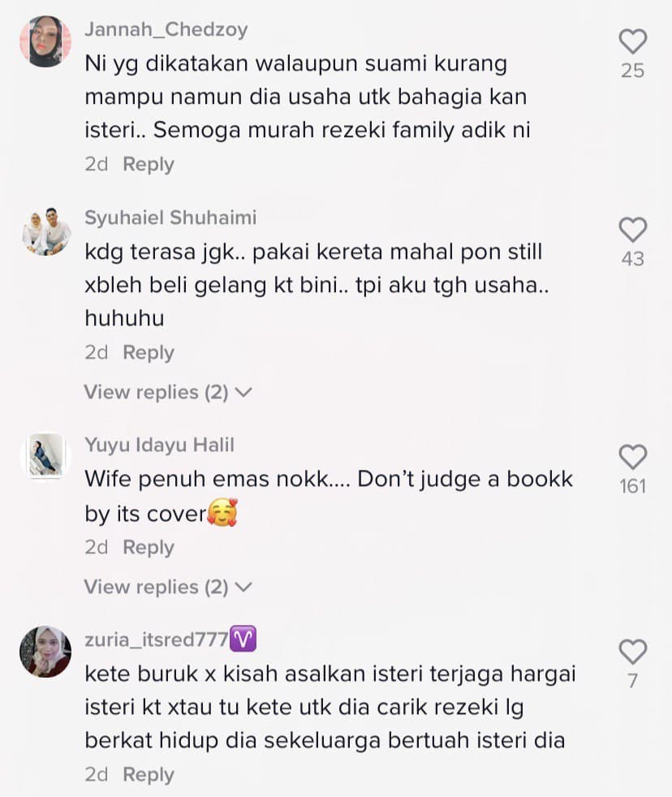Open Yuyu Idayu Halil username link
This screenshot has height=797, width=672.
[x=160, y=445]
